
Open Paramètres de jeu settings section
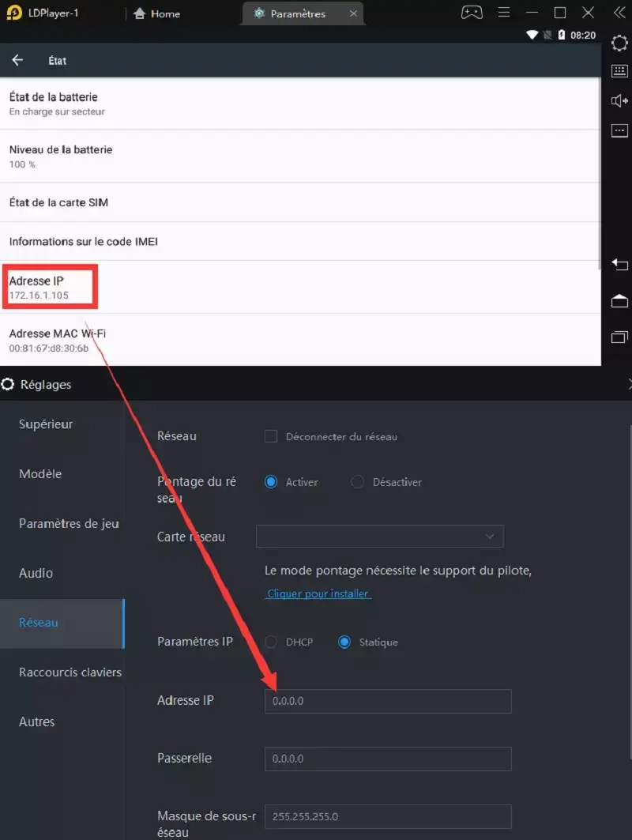[69, 523]
